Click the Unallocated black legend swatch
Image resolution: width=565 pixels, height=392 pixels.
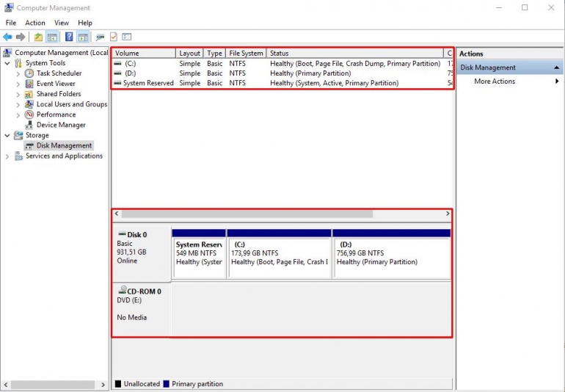(x=118, y=384)
